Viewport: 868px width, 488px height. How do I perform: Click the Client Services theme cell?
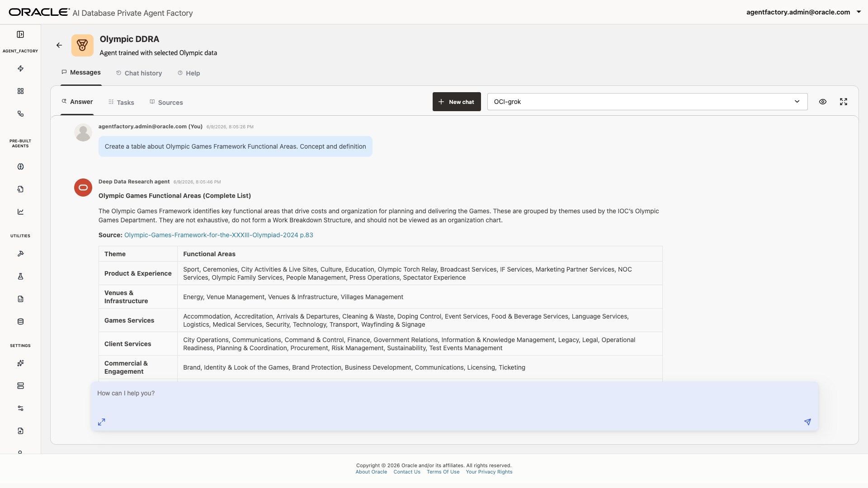click(138, 344)
